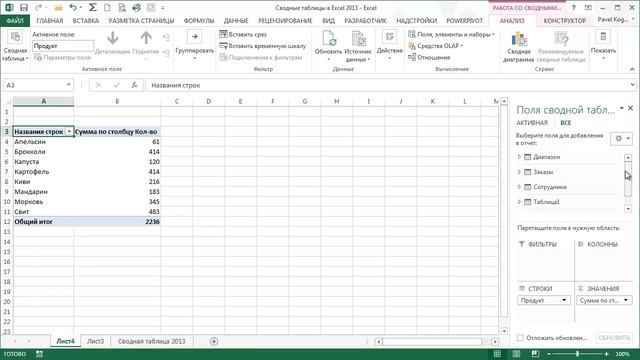This screenshot has width=640, height=360.
Task: Switch to the ФОРМУЛЫ tab
Action: (199, 20)
